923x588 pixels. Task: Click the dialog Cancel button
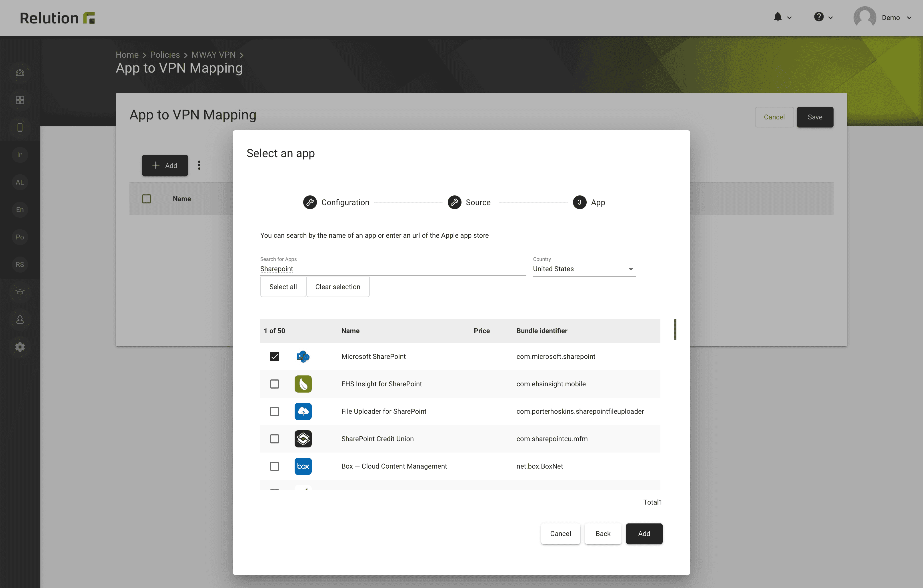[x=560, y=533]
